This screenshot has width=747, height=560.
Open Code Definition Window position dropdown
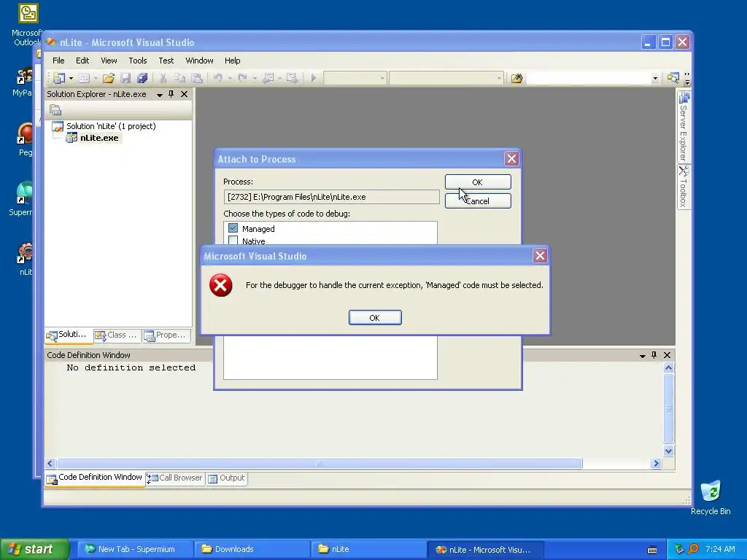coord(642,356)
